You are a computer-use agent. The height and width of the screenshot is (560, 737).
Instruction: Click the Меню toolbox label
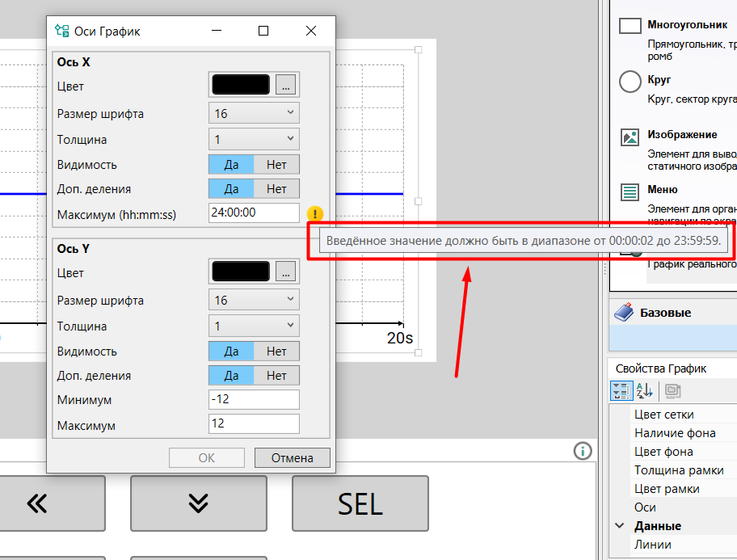[663, 189]
